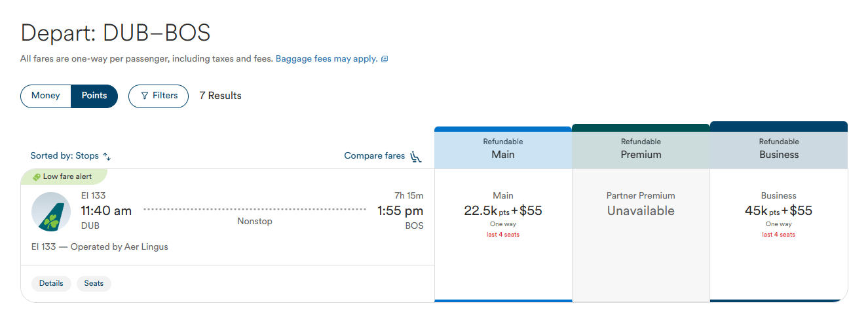Open the Baggage fees may apply link
Screen dimensions: 868x312
pyautogui.click(x=326, y=59)
